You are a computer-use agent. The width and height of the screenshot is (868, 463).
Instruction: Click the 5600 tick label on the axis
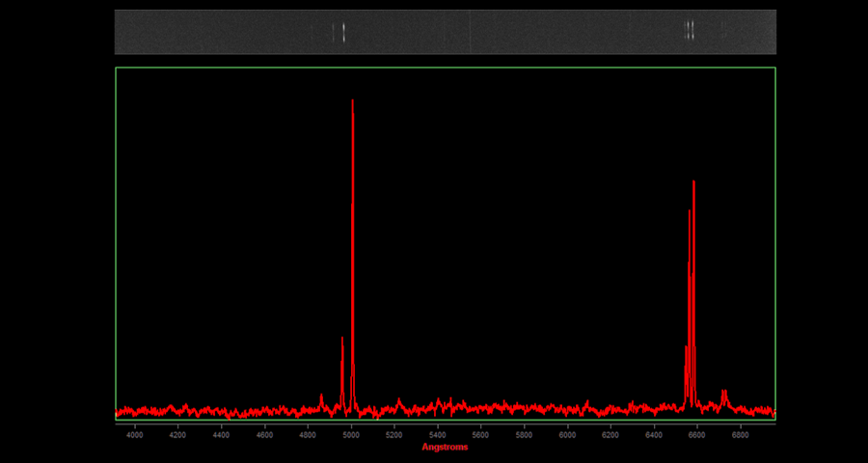(480, 435)
